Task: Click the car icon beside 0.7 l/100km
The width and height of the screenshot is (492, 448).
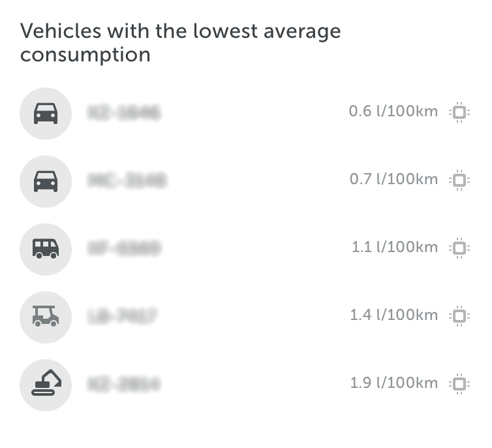Action: [46, 181]
